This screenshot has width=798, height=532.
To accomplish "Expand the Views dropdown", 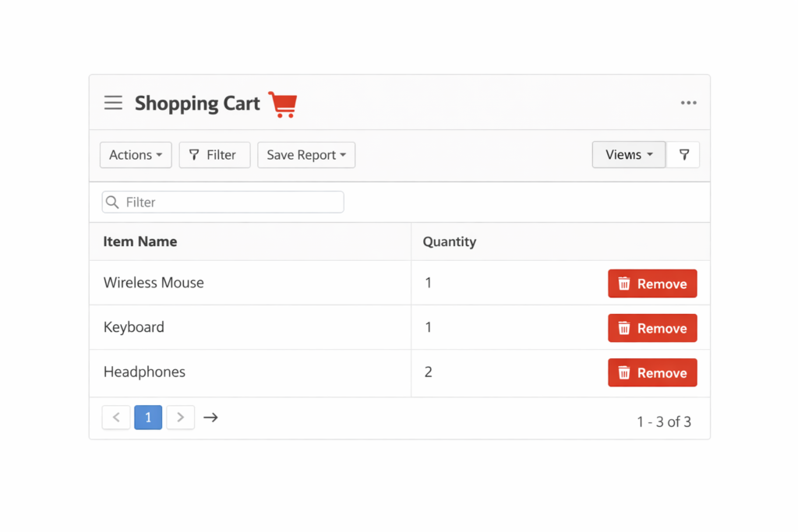I will click(x=628, y=155).
